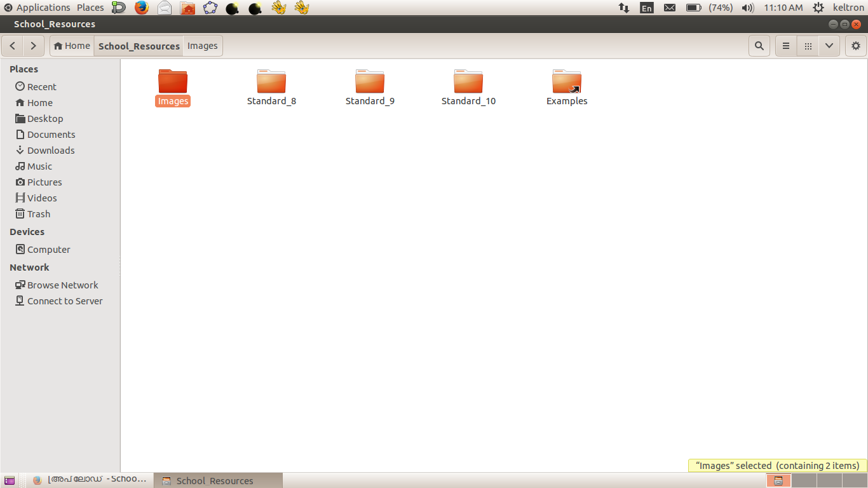Open the Applications menu
868x488 pixels.
37,8
